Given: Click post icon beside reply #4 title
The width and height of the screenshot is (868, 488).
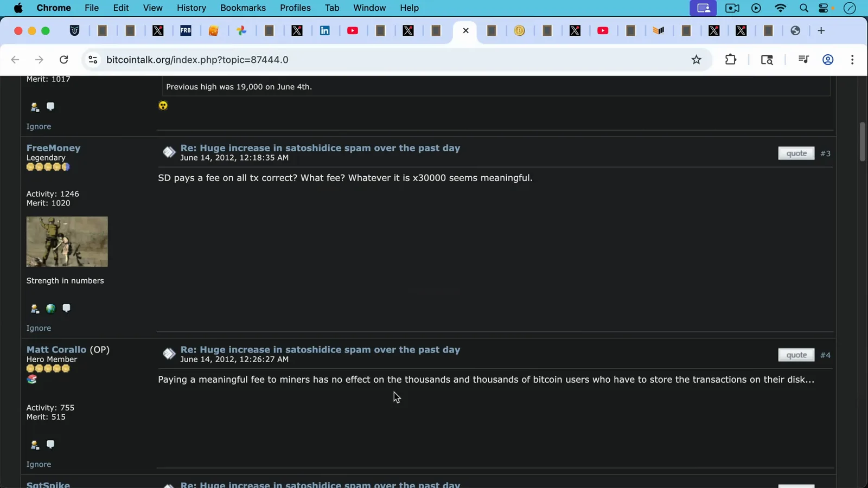Looking at the screenshot, I should coord(169,354).
